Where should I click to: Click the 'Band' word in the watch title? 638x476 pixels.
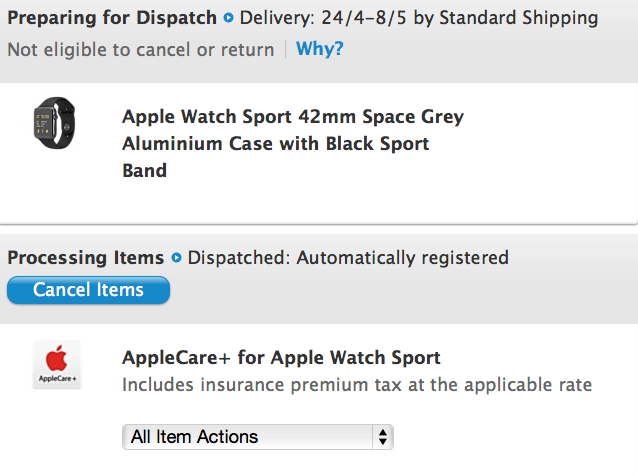pos(144,170)
